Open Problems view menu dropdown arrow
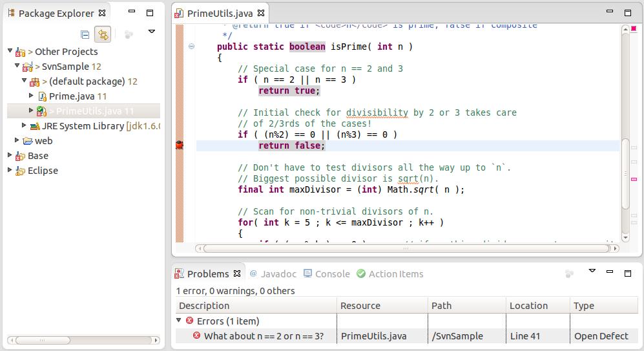Screen dimensions: 644x351 click(x=592, y=271)
